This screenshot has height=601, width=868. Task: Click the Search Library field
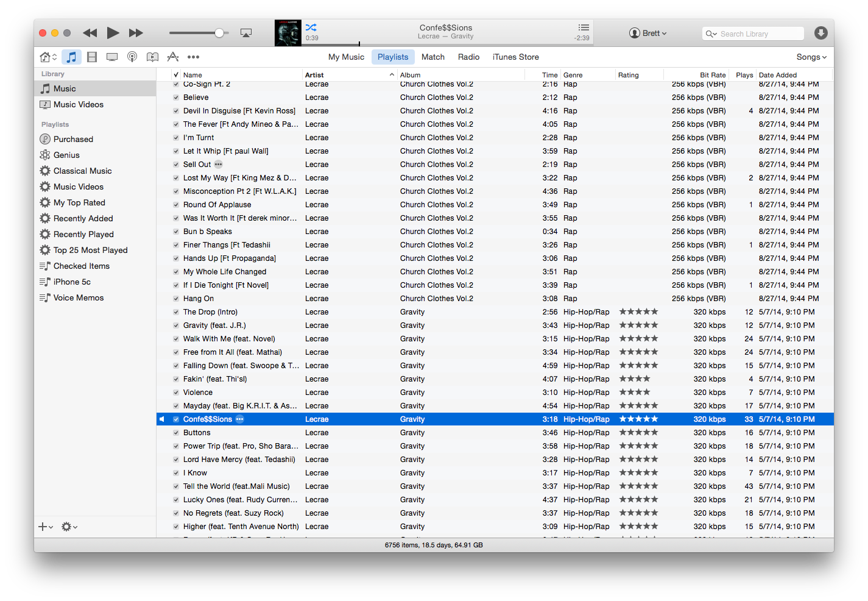point(753,34)
